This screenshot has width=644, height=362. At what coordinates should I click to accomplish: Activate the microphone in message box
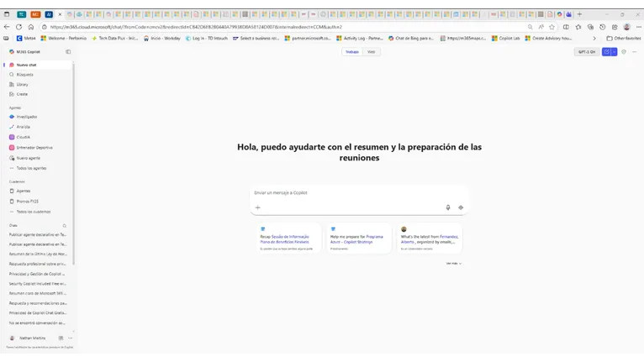pyautogui.click(x=448, y=207)
